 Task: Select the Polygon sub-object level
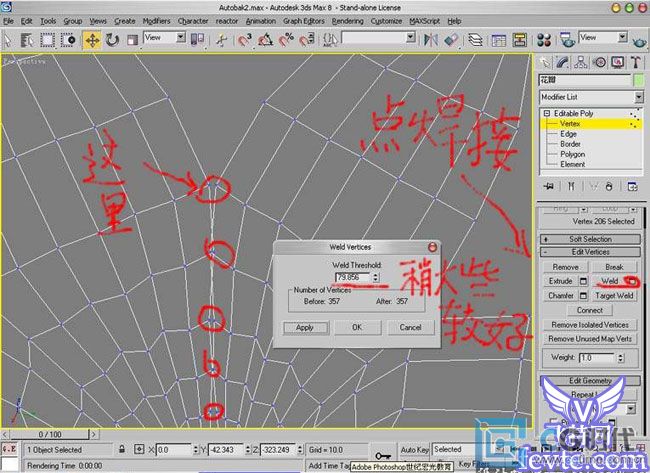coord(572,154)
